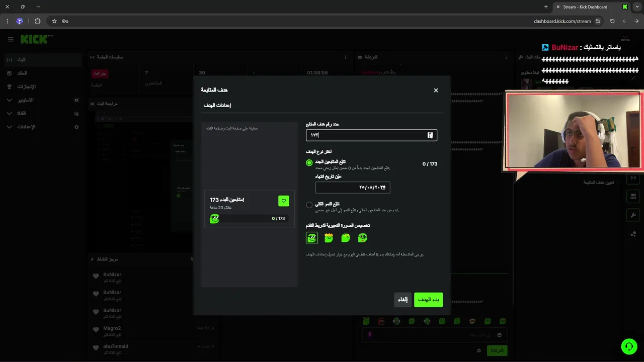The image size is (644, 362).
Task: Open a new browser tab with plus
Action: tap(546, 7)
